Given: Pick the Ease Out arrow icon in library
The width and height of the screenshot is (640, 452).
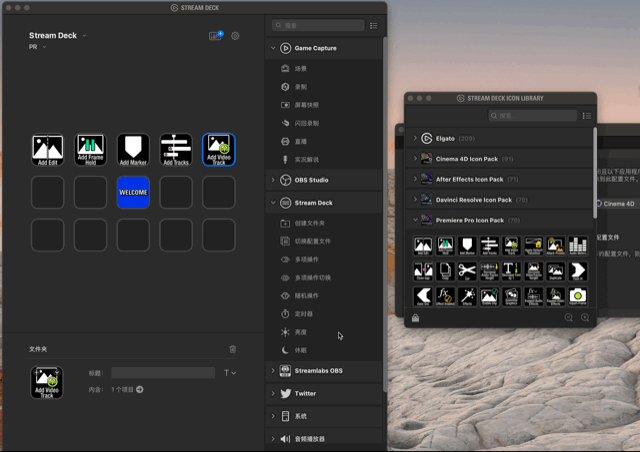Looking at the screenshot, I should pos(423,296).
